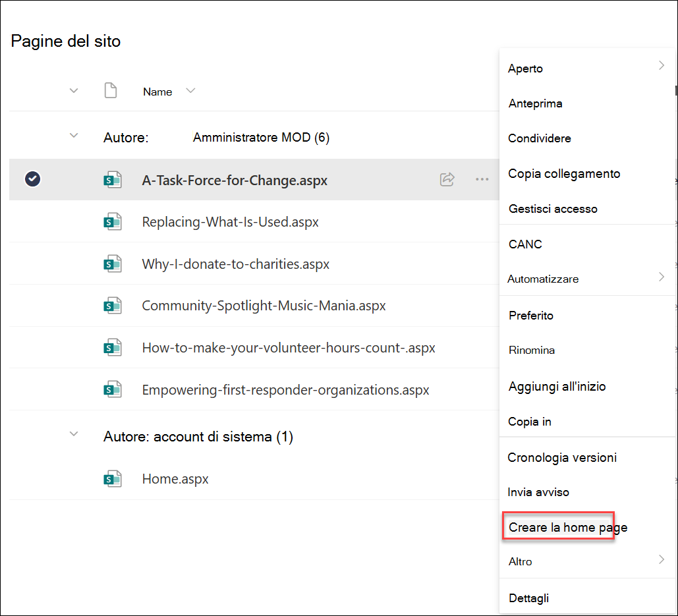Open Replacing-What-Is-Used.aspx file link
The height and width of the screenshot is (616, 678).
230,222
